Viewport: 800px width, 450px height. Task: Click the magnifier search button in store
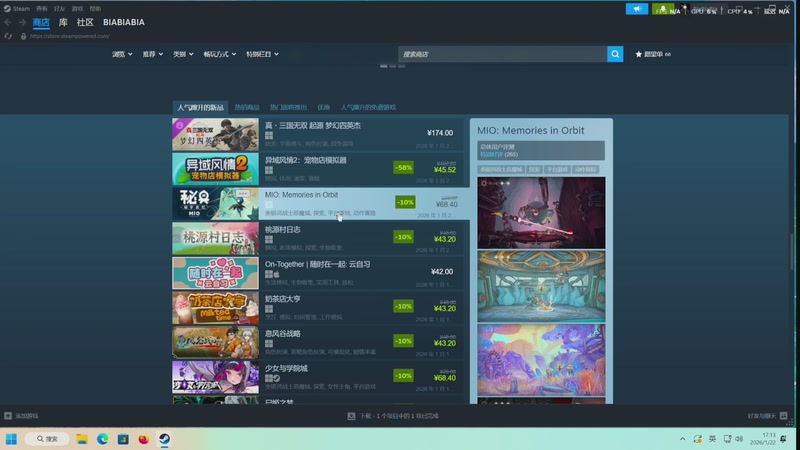(615, 54)
